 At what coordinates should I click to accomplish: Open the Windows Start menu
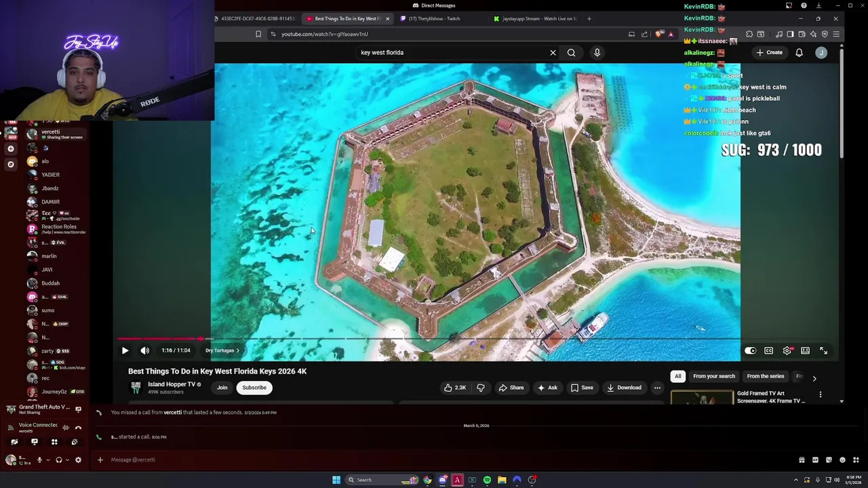[336, 480]
